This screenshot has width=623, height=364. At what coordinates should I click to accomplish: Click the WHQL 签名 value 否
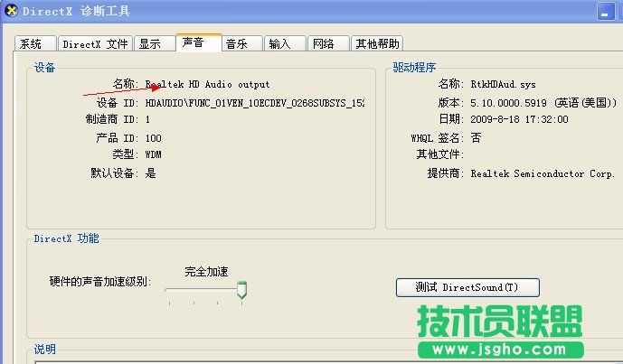tap(476, 137)
